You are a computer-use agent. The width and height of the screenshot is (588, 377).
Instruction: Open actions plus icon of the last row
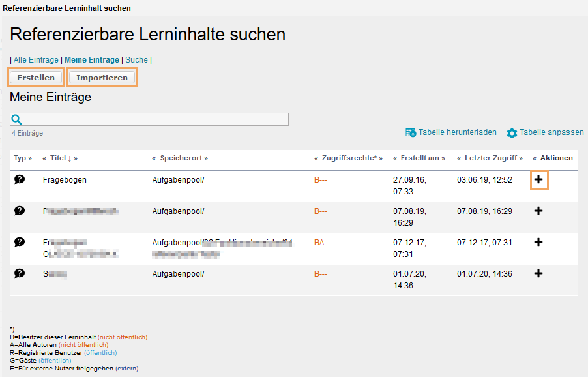click(538, 273)
